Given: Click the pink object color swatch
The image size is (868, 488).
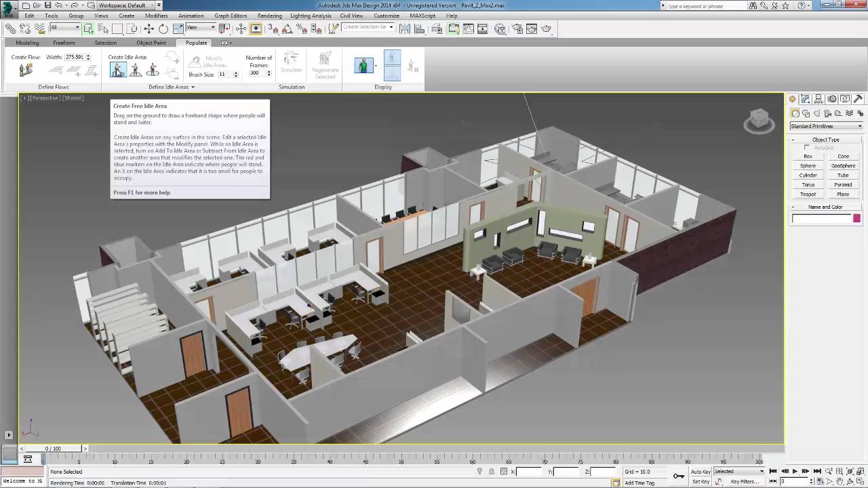Looking at the screenshot, I should point(856,218).
